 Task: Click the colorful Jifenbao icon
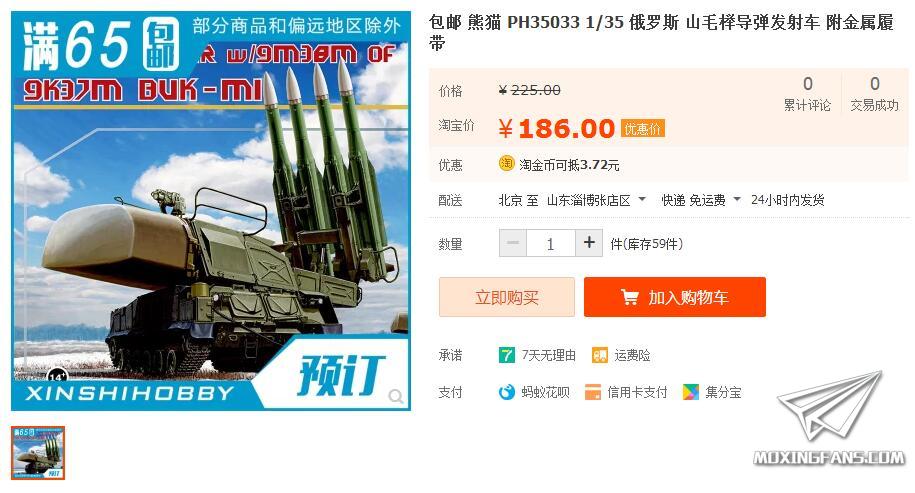point(690,392)
